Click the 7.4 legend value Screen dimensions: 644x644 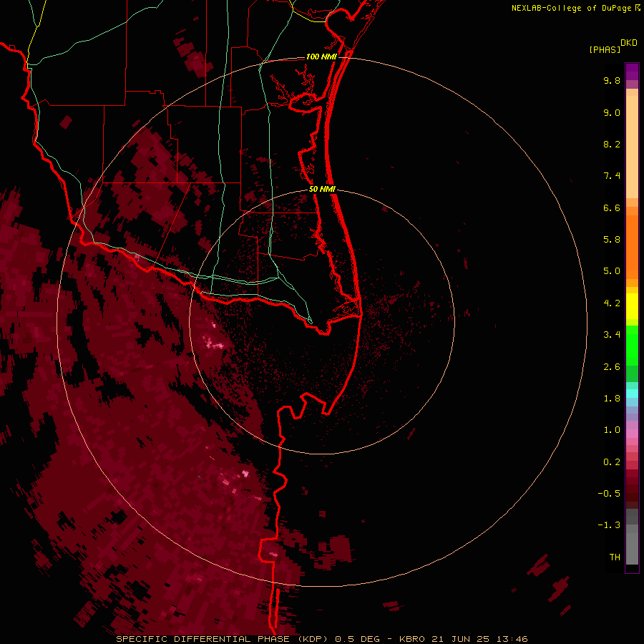coord(612,176)
